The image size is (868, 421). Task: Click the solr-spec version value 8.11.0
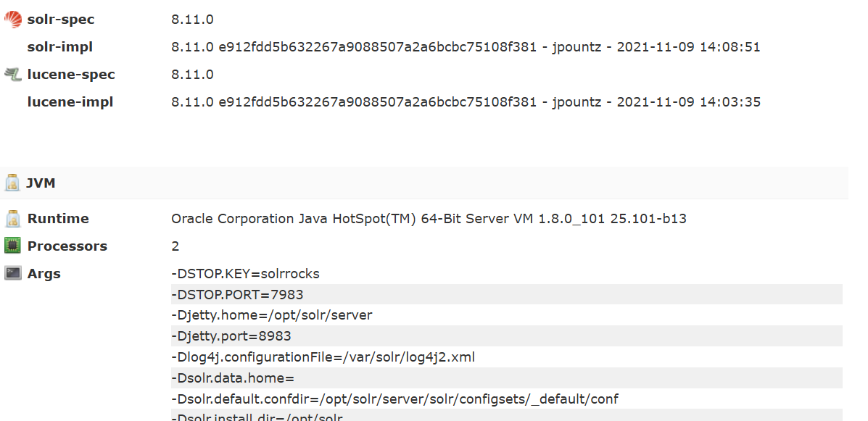pos(192,20)
